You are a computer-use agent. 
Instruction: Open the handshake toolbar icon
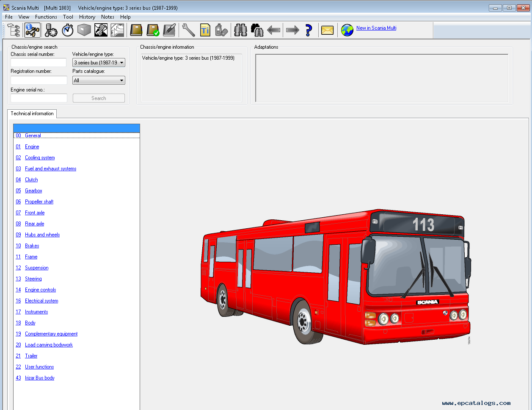tap(101, 30)
